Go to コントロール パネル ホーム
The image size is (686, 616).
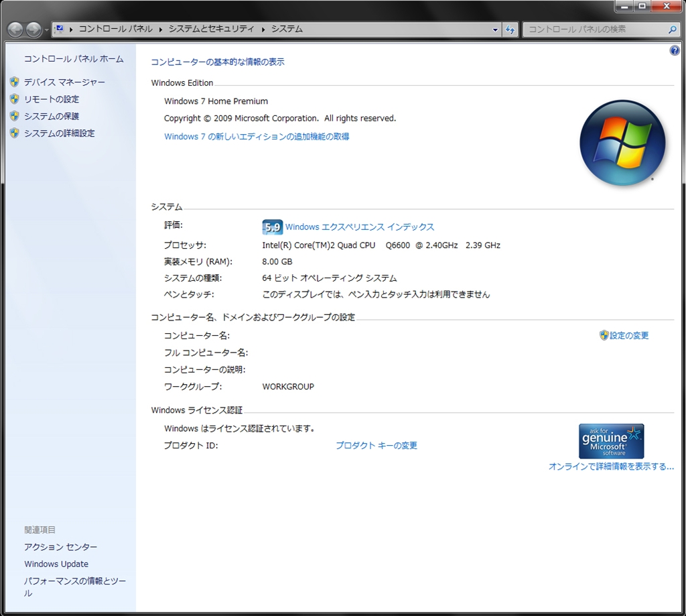[x=74, y=59]
